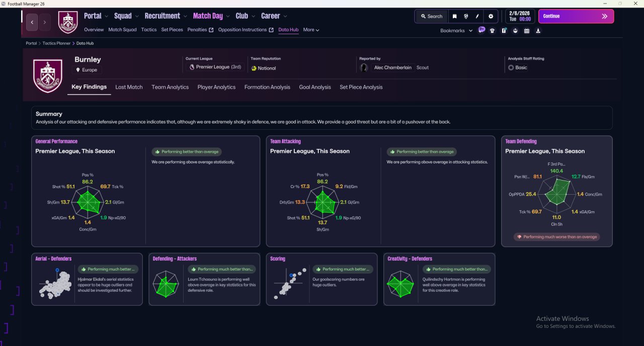Screen dimensions: 644x346
Task: Click the shirt bookmark icon
Action: point(492,31)
